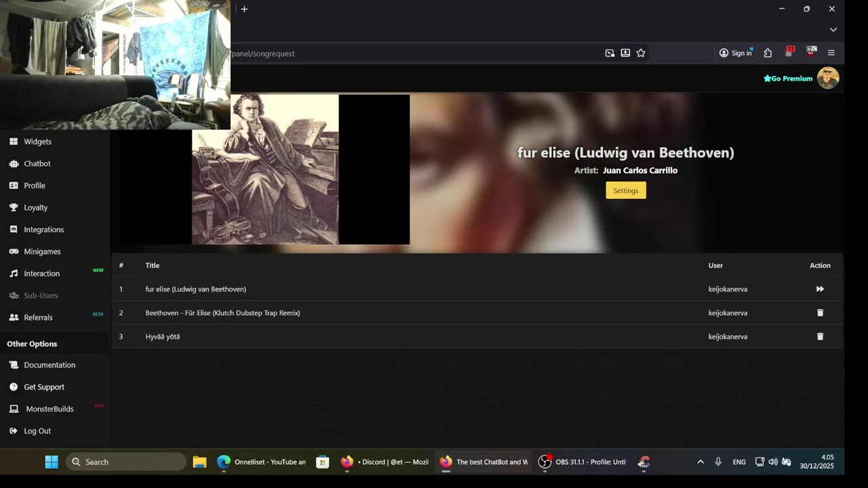Click the Integrations plug icon
868x488 pixels.
[14, 229]
